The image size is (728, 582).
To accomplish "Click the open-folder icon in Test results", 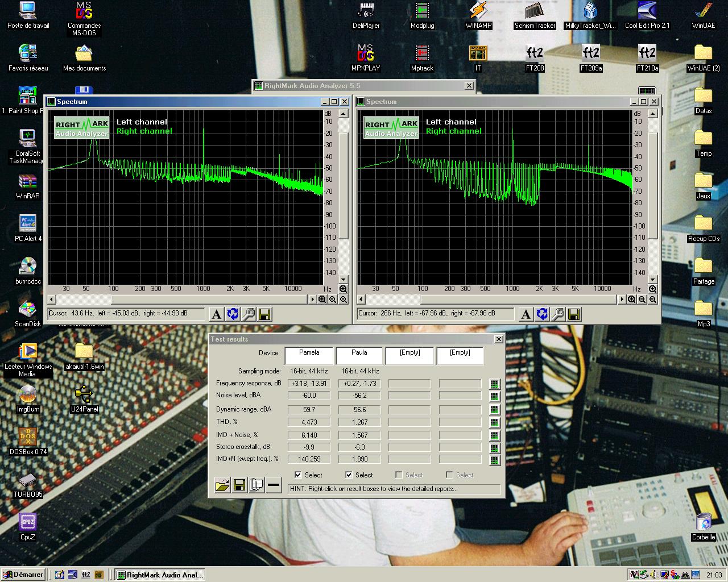I will [x=222, y=485].
